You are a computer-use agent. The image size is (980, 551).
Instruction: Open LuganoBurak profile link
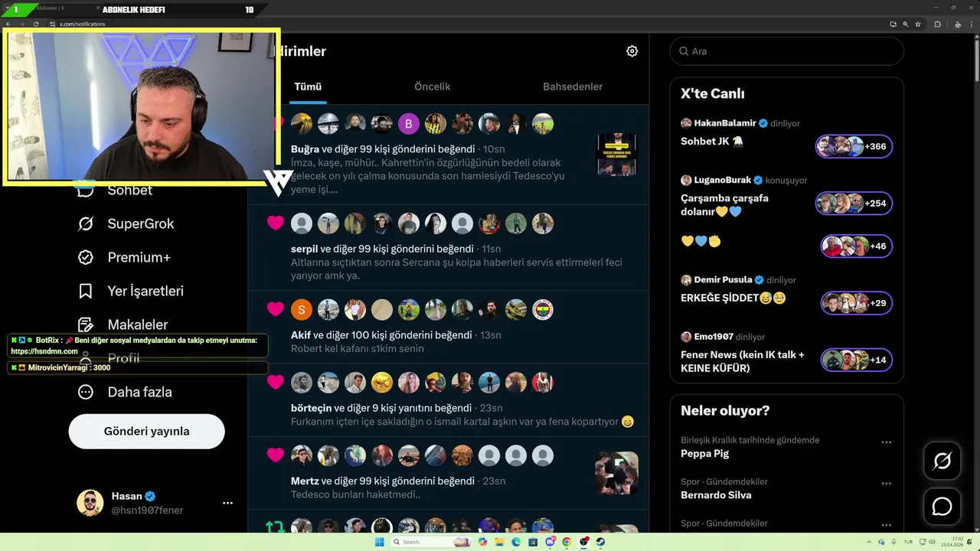coord(723,180)
